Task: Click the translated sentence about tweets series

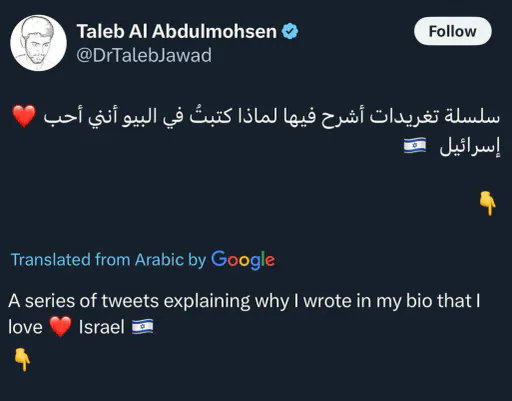Action: coord(244,314)
